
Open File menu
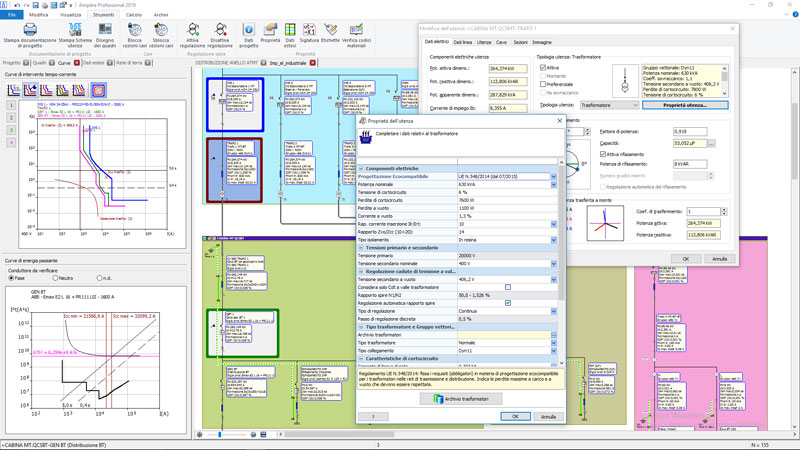11,15
